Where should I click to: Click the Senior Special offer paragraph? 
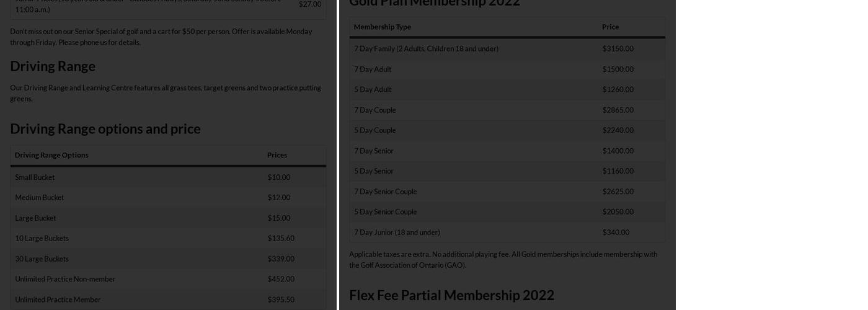(161, 37)
